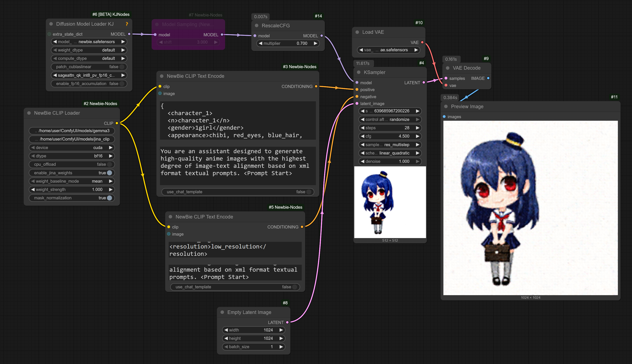Click the Diffusion Model Loader KJ title
The height and width of the screenshot is (364, 632).
coord(85,24)
